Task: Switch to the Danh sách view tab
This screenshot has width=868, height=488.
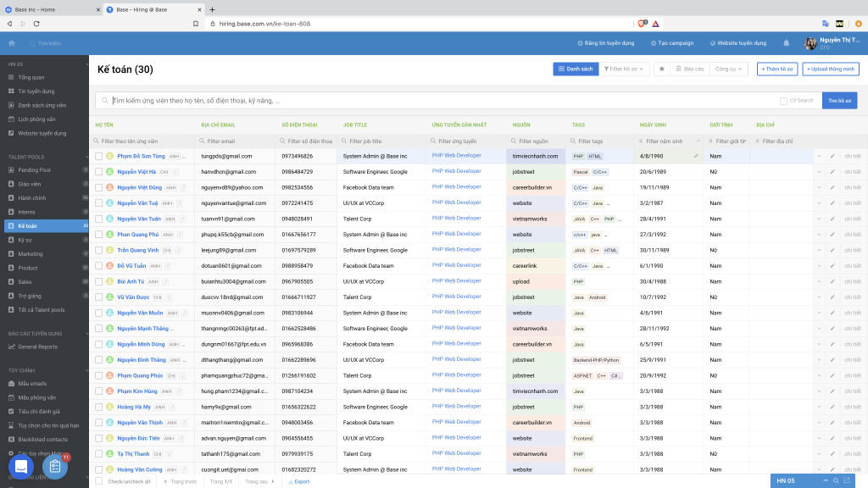Action: point(576,69)
